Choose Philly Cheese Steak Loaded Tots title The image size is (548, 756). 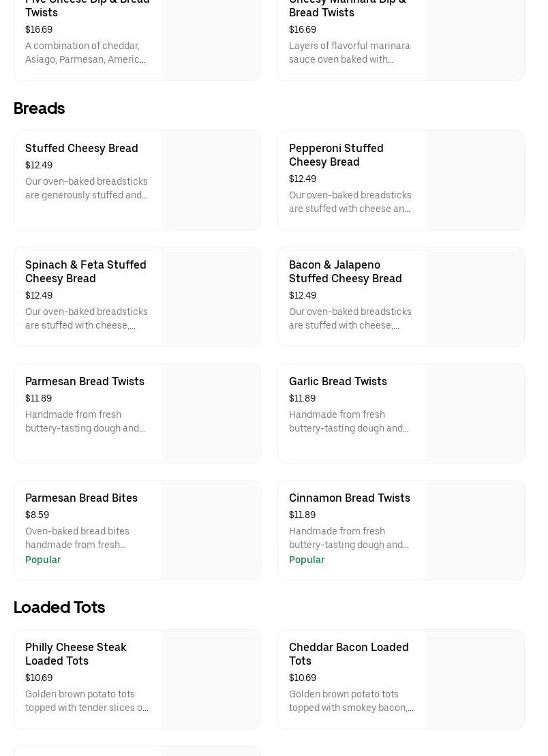[x=76, y=654]
